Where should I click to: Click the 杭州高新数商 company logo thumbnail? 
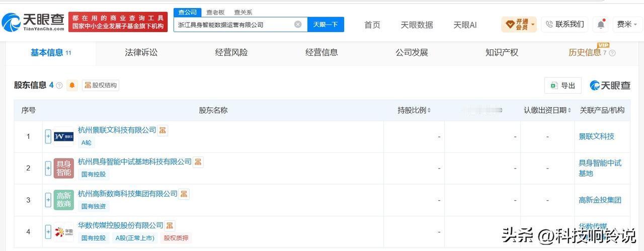64,200
